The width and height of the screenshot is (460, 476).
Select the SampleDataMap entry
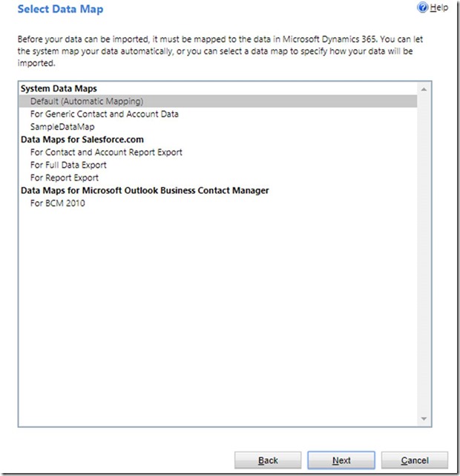point(62,127)
